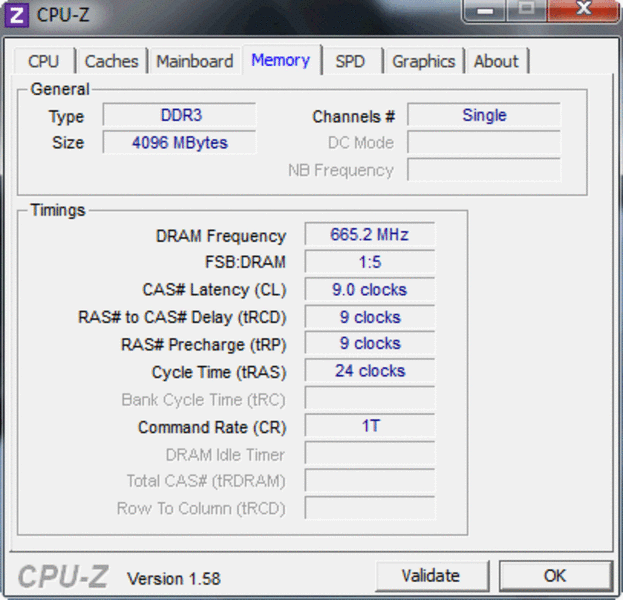Viewport: 623px width, 600px height.
Task: Click the empty Total CAS# (tRDRAM) field
Action: coord(370,480)
